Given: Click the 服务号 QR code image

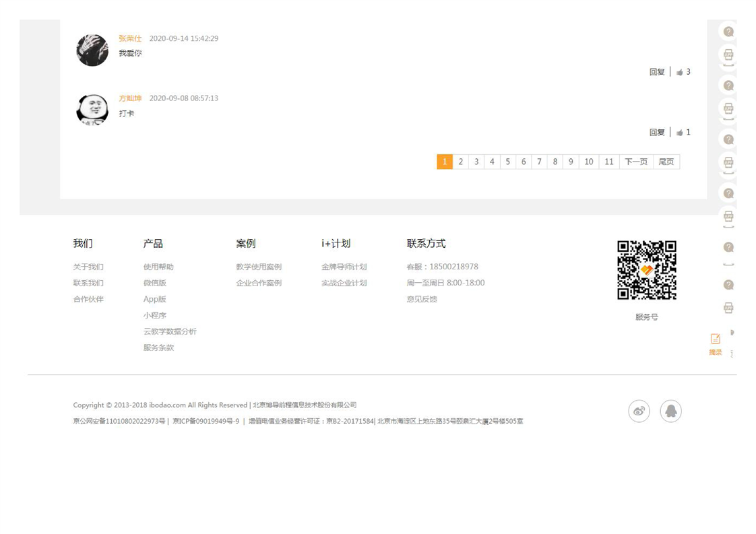Looking at the screenshot, I should [646, 270].
